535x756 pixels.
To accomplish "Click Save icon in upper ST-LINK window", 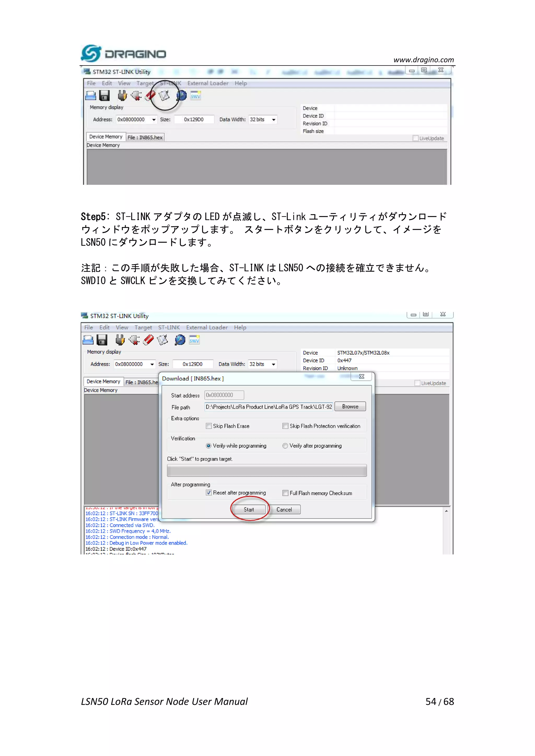I will pos(104,96).
